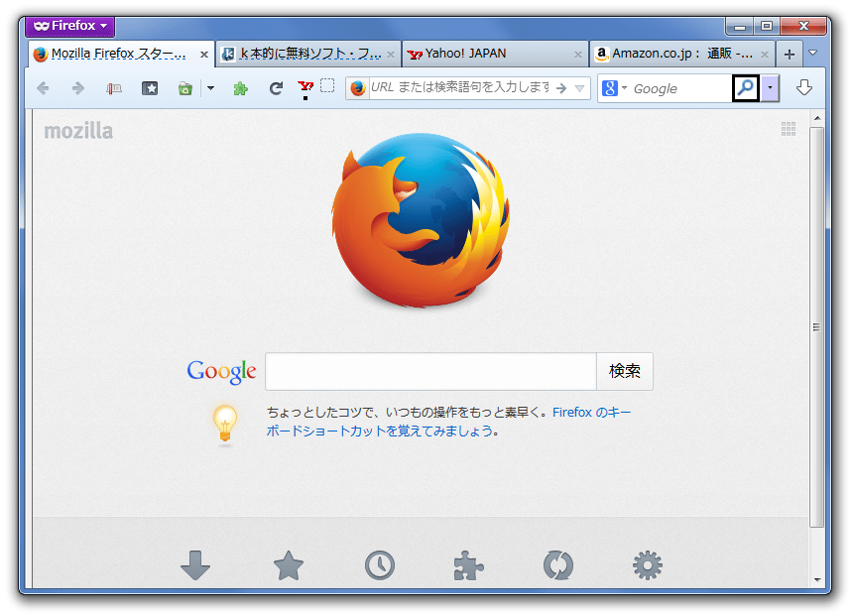Open the Google search engine selector
853x616 pixels.
coord(615,88)
